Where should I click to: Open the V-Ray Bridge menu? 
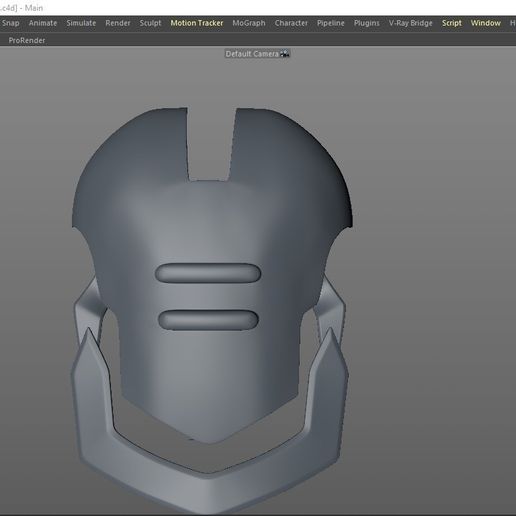click(x=410, y=23)
